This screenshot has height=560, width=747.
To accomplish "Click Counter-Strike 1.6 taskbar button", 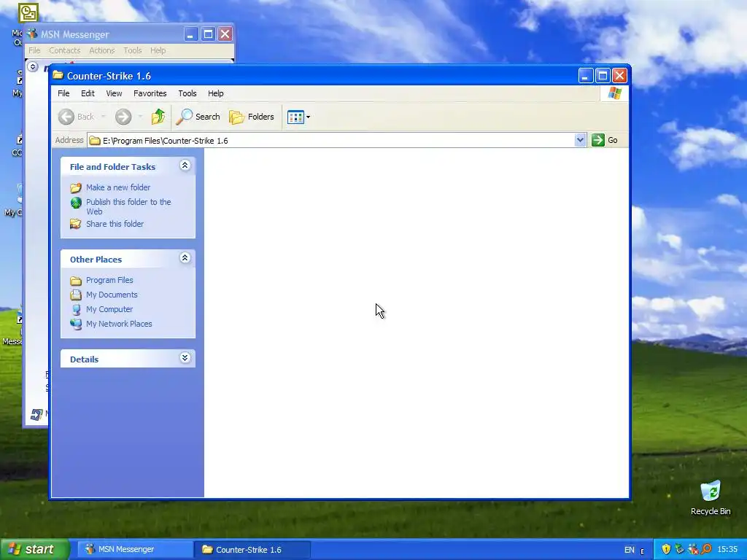I will pyautogui.click(x=252, y=550).
